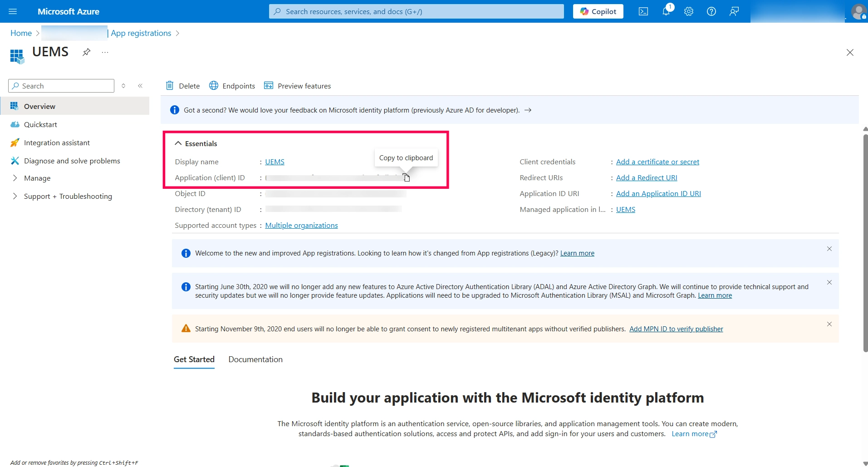Pin the UEMS app registration

pyautogui.click(x=86, y=52)
